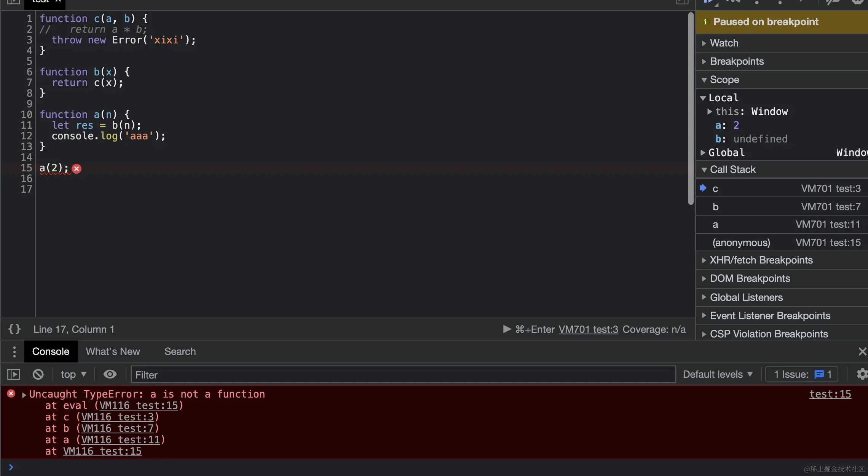Click the clear console icon
Viewport: 868px width, 476px height.
tap(38, 374)
